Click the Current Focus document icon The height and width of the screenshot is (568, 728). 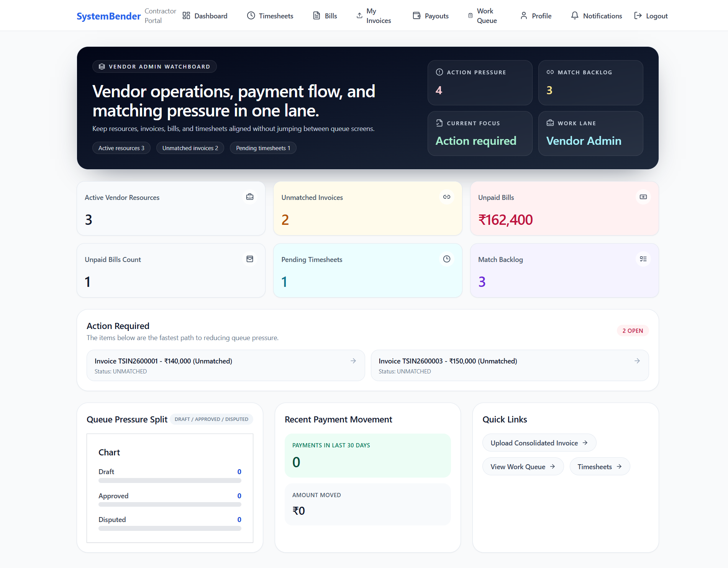point(439,123)
